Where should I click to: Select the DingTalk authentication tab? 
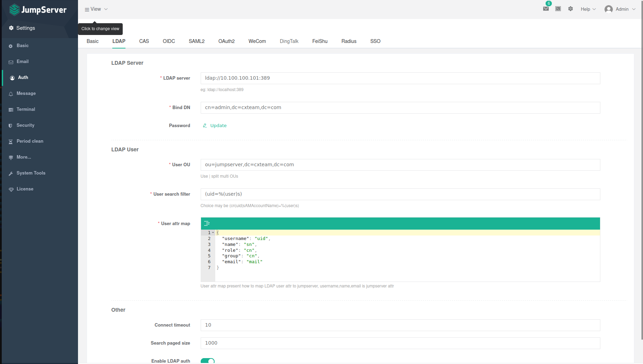289,41
